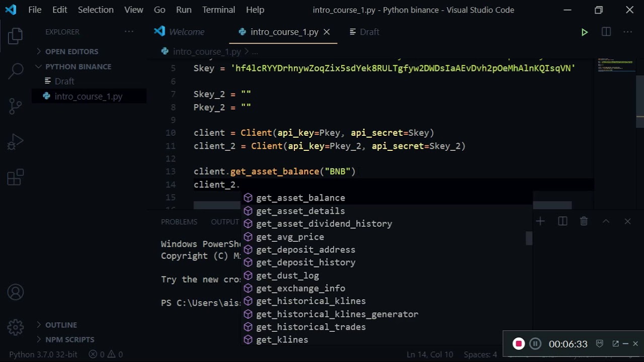Open the View menu
The height and width of the screenshot is (362, 644).
(x=134, y=10)
